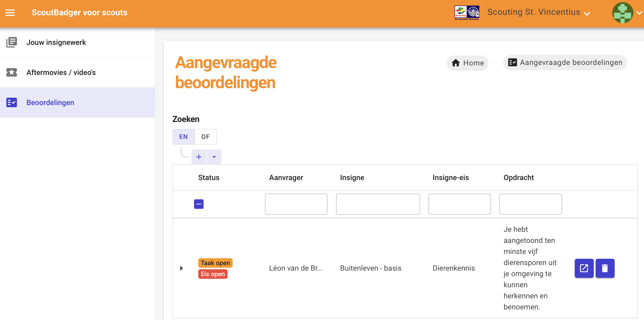The width and height of the screenshot is (644, 320).
Task: Open the green user avatar
Action: (623, 13)
